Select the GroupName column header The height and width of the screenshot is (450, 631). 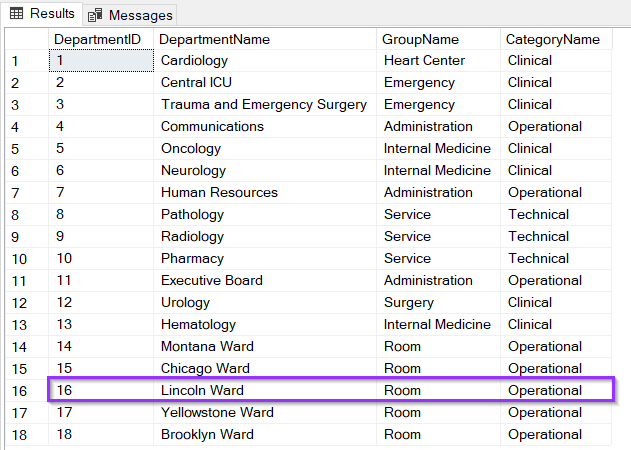point(438,39)
